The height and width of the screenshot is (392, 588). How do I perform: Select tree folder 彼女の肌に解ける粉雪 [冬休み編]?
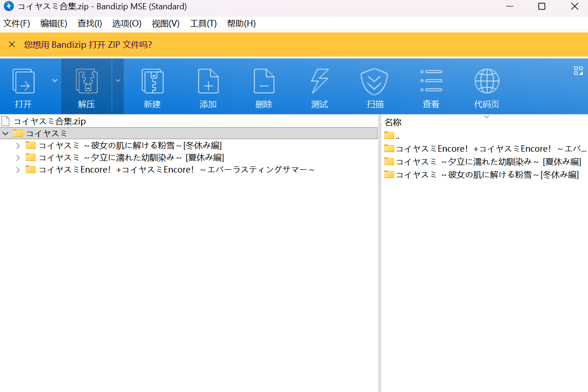[130, 146]
